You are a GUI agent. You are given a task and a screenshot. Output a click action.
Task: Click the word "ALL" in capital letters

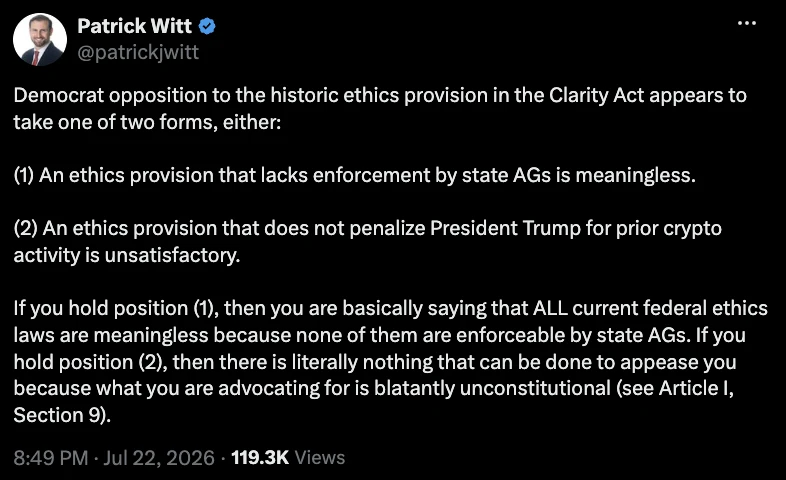tap(550, 308)
